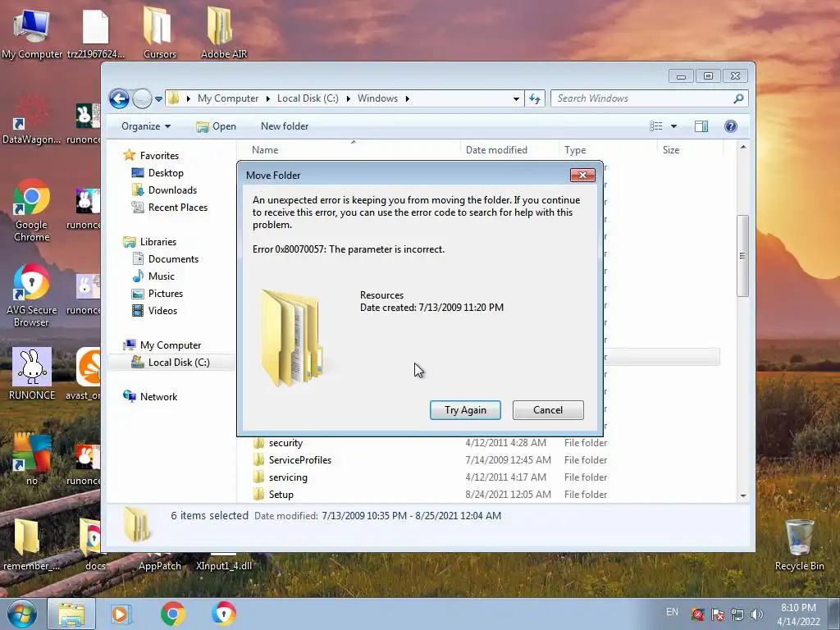840x630 pixels.
Task: Click the EN language indicator
Action: coord(673,612)
